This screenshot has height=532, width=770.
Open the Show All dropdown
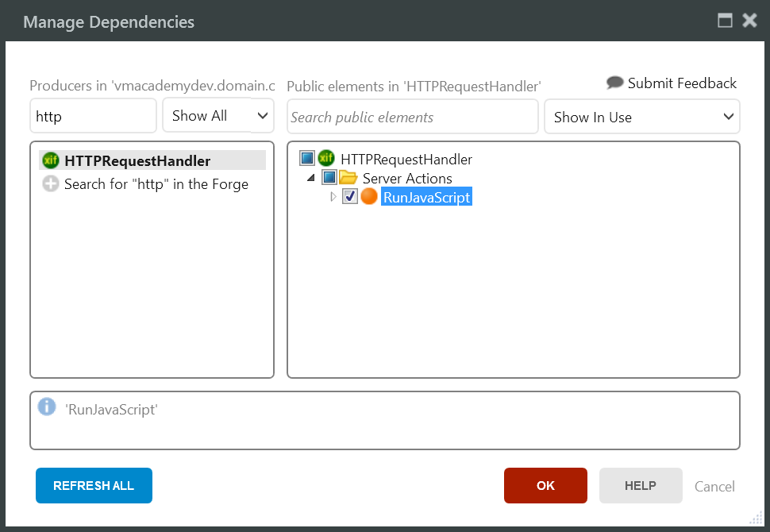[x=218, y=115]
